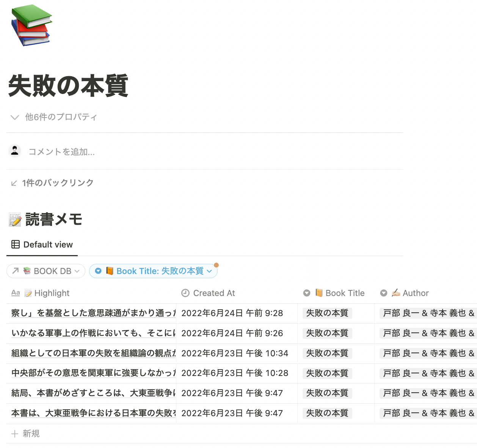Open the highlight row starting いかなる軍事上の作戦

pos(93,333)
